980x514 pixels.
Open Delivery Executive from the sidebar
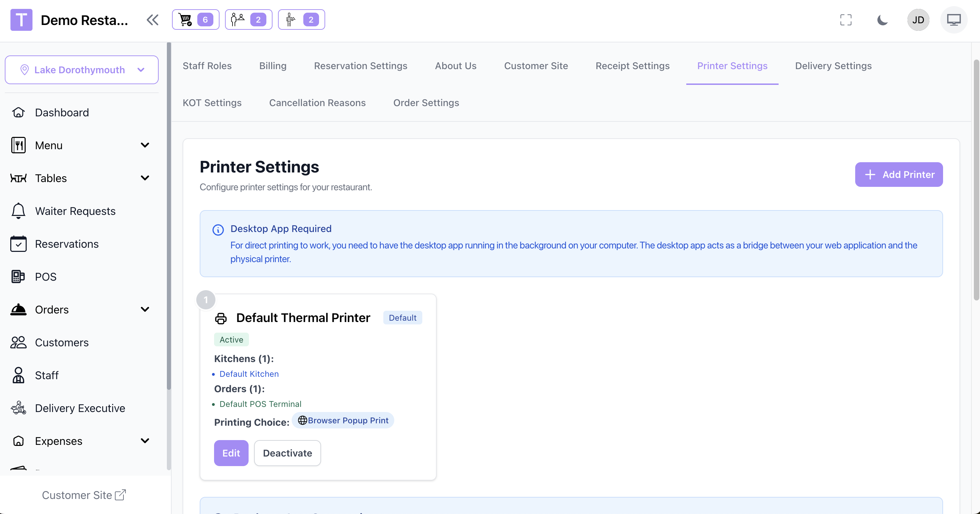tap(80, 408)
